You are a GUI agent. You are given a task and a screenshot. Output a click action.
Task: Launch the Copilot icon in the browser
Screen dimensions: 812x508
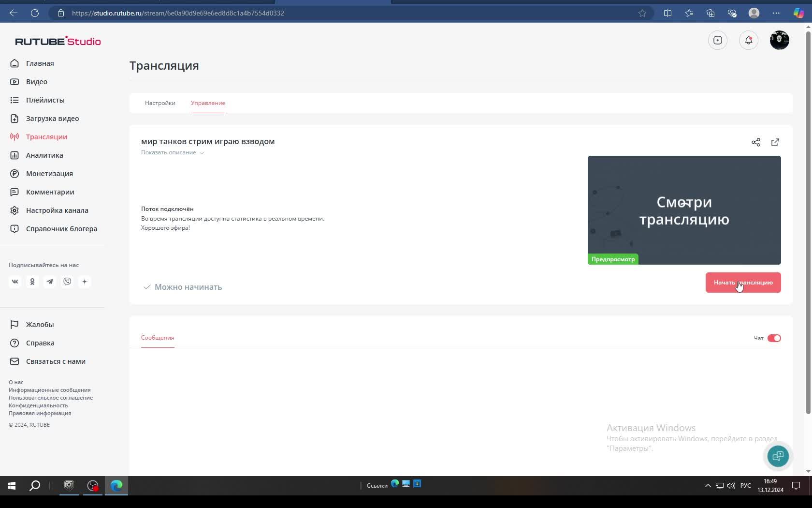[x=798, y=13]
